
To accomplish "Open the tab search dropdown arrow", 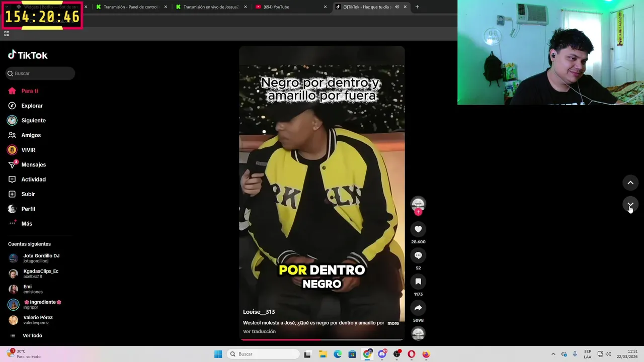I will (7, 7).
